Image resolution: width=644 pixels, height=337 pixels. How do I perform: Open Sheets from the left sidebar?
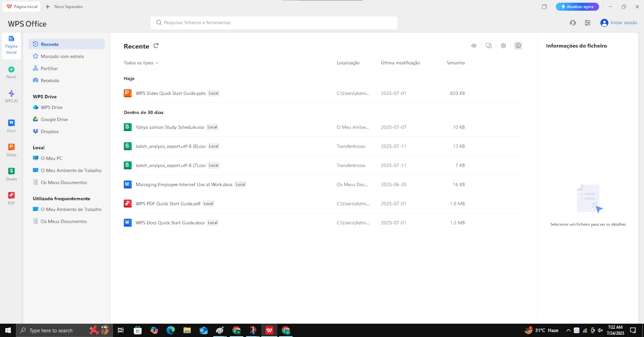(11, 172)
